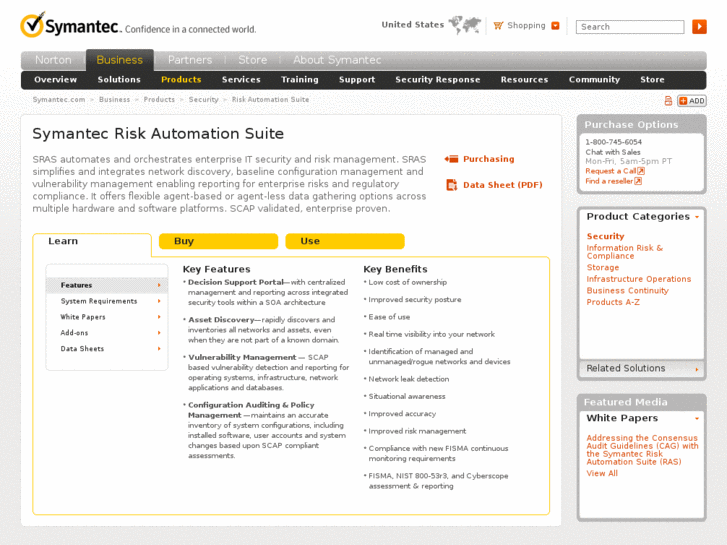The height and width of the screenshot is (545, 727).
Task: Open the Security category link
Action: [605, 236]
